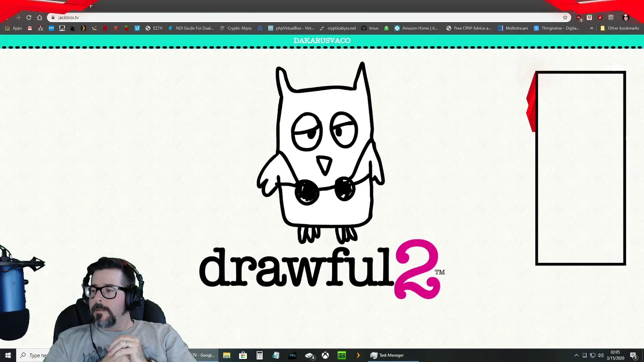This screenshot has height=362, width=644.
Task: Open the Raspberry Pi bookmark icon
Action: click(126, 28)
